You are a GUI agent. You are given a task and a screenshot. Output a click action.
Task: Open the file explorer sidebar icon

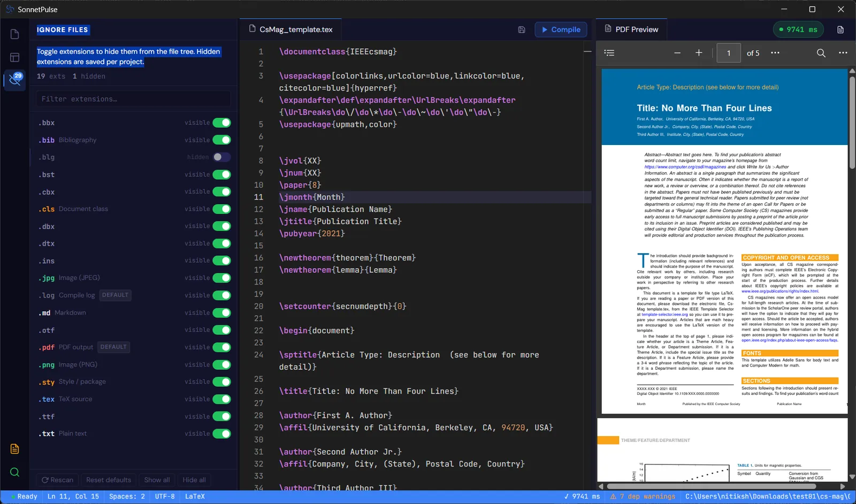[14, 34]
